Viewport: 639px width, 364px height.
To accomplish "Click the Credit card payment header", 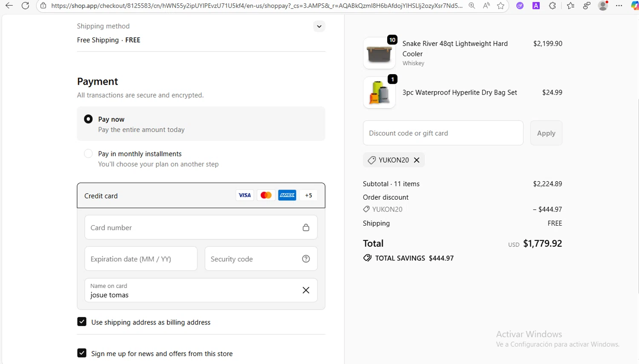I will tap(201, 195).
